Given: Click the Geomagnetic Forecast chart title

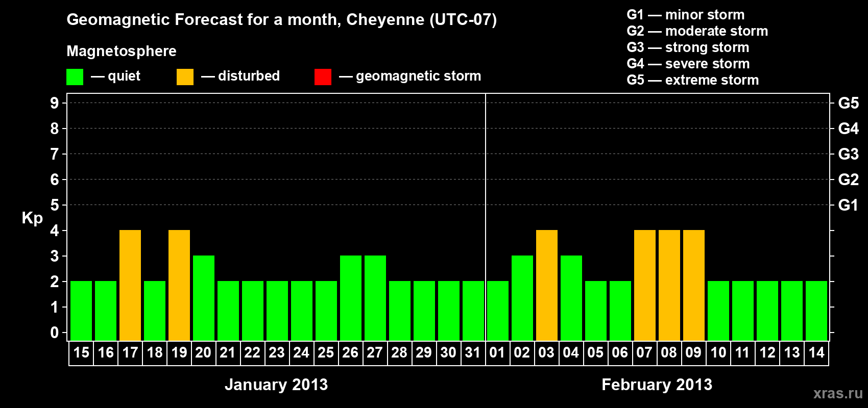Looking at the screenshot, I should (x=282, y=20).
